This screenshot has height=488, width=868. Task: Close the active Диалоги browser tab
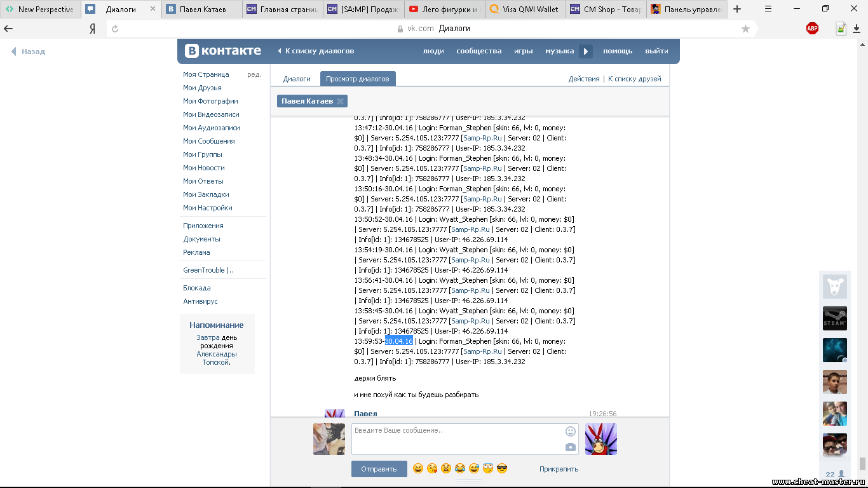pyautogui.click(x=153, y=9)
